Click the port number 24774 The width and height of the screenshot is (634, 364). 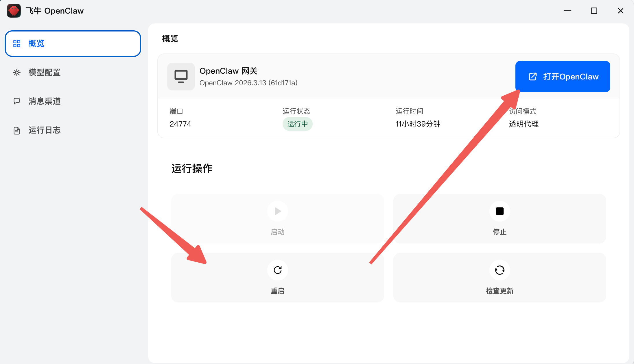pos(180,124)
